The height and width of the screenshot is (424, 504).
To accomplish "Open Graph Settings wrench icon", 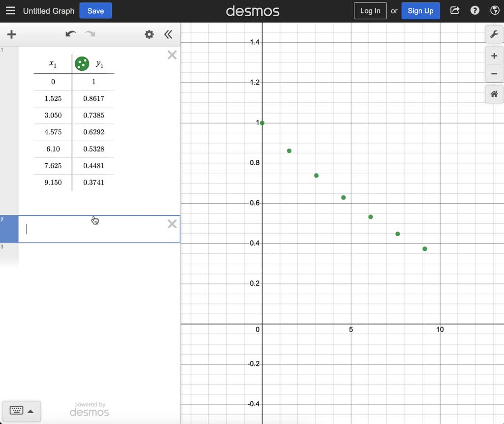I will (494, 34).
